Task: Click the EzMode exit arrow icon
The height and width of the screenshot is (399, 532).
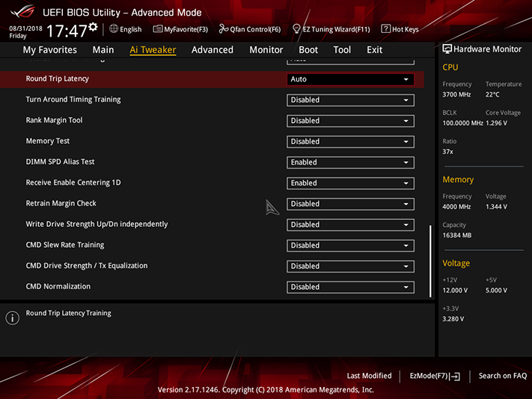Action: click(455, 377)
